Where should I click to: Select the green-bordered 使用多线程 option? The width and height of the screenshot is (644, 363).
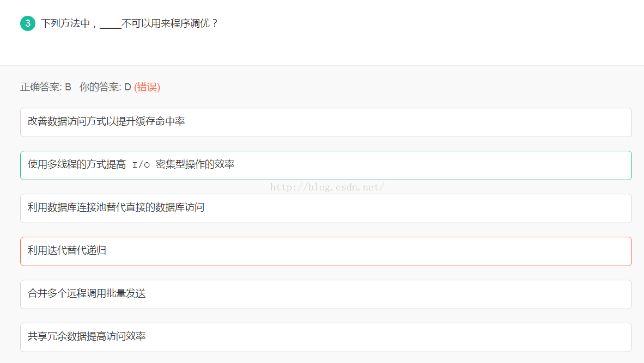pyautogui.click(x=325, y=165)
